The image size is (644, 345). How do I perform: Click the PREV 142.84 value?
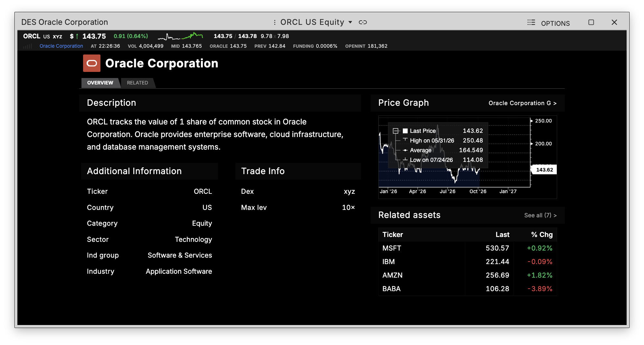coord(270,46)
